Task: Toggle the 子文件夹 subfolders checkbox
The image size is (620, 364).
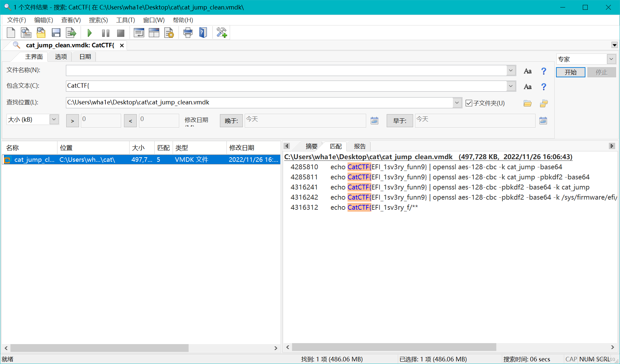Action: point(469,103)
